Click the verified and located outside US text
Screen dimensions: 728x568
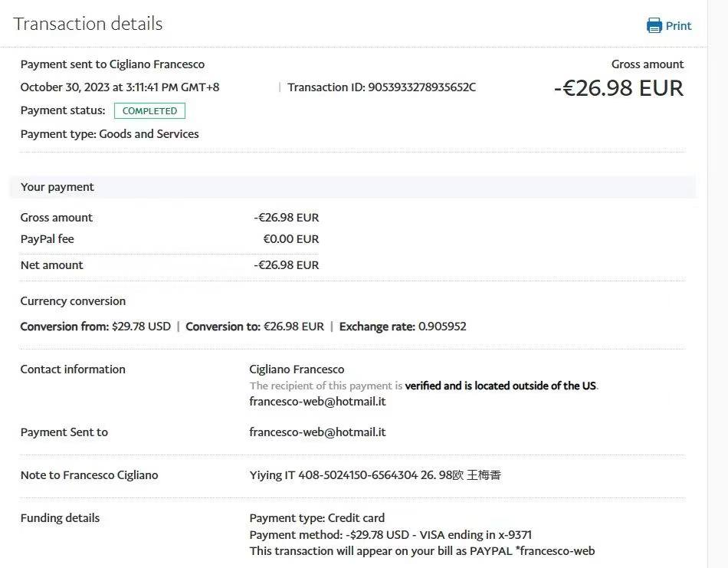(500, 386)
